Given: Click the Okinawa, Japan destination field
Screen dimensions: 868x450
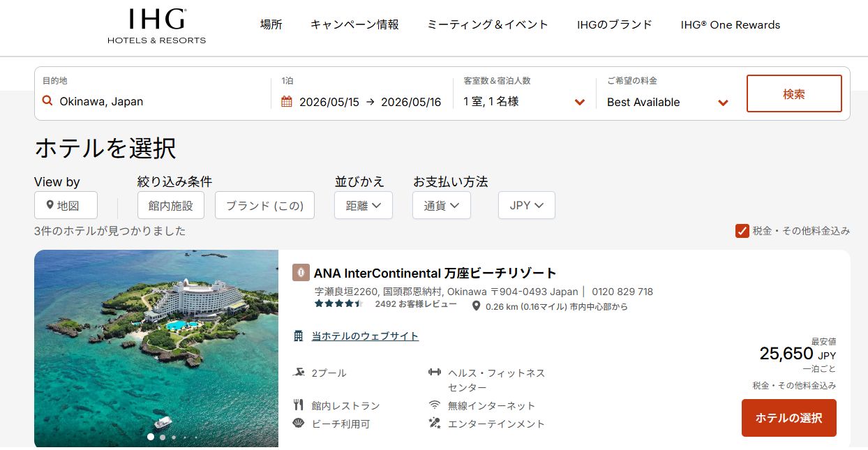Looking at the screenshot, I should (101, 101).
